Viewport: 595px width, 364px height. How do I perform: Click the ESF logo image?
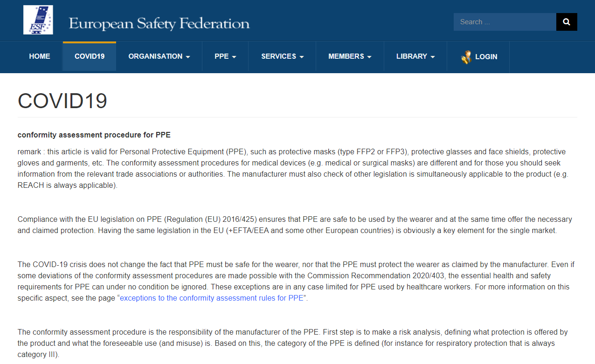click(x=38, y=20)
